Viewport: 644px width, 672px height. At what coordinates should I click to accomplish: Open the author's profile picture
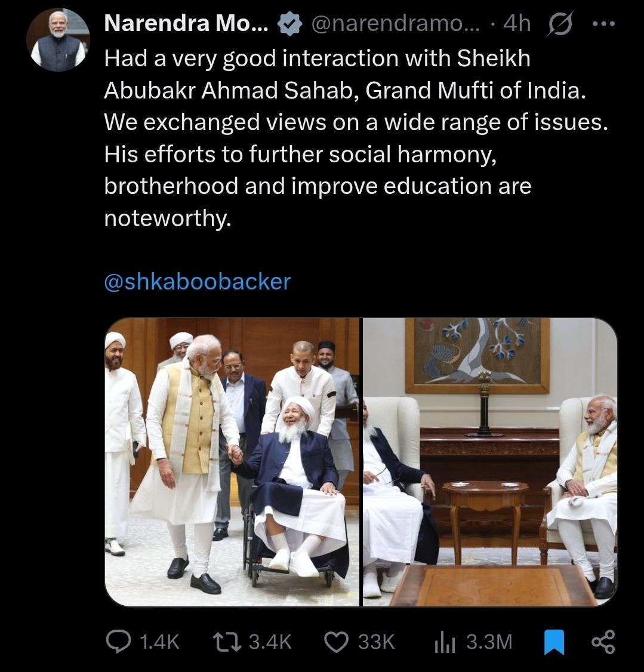(58, 41)
